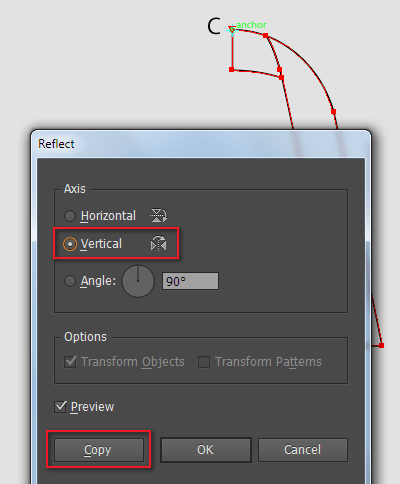Click the Reflect dialog title bar

201,144
